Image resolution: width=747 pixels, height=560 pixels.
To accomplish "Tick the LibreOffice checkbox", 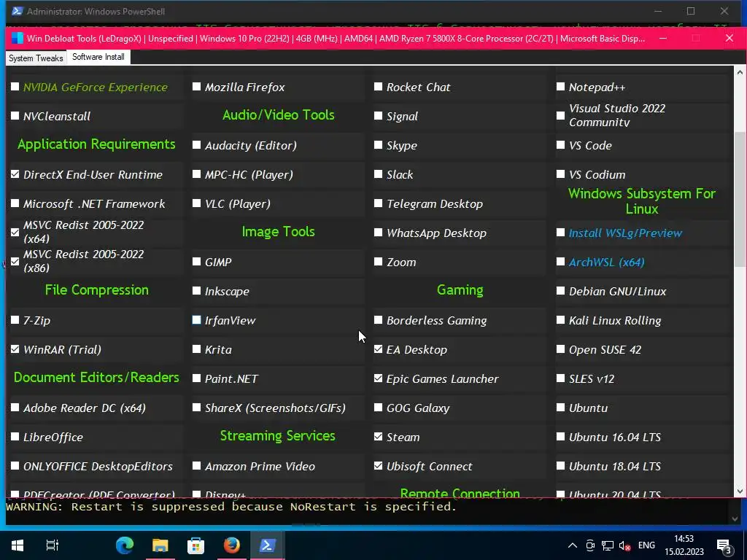I will [15, 437].
